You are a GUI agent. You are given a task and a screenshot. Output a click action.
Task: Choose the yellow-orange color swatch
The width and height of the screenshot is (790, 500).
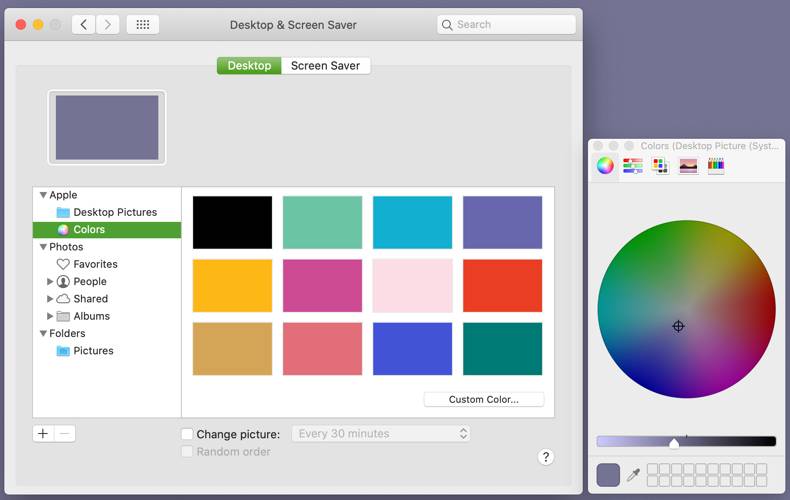tap(232, 285)
